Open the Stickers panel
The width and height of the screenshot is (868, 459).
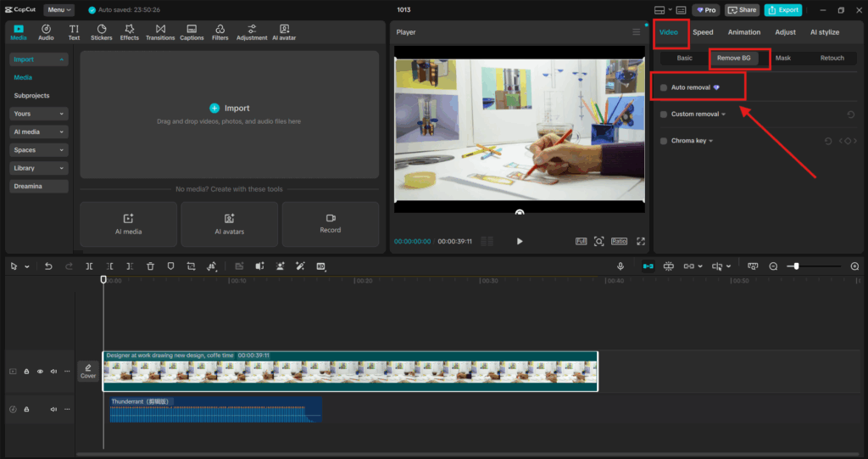[101, 32]
